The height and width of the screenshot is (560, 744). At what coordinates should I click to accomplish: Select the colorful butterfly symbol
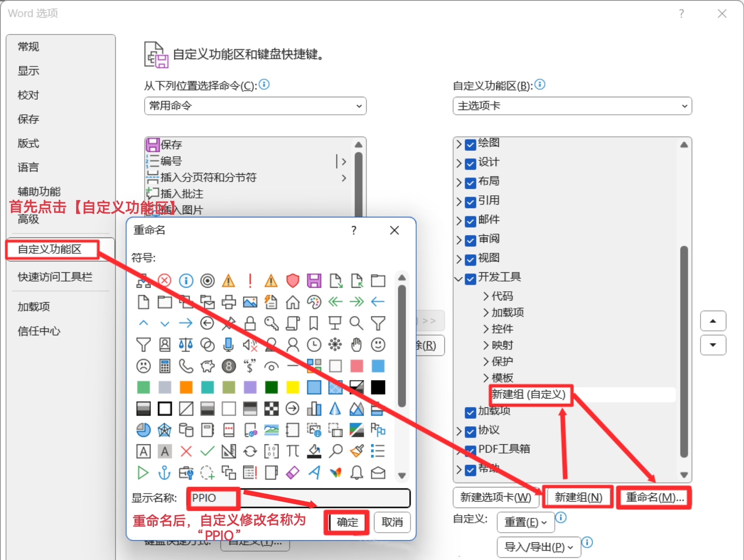pos(335,473)
